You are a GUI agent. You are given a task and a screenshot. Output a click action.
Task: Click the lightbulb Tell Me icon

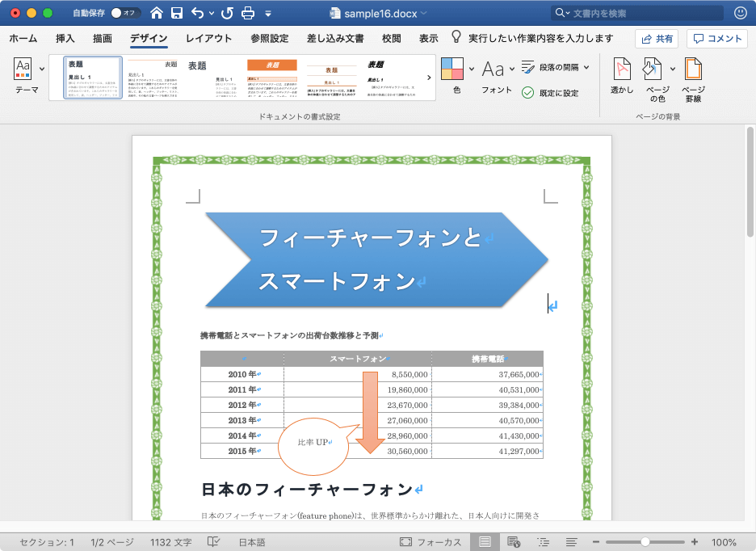456,36
